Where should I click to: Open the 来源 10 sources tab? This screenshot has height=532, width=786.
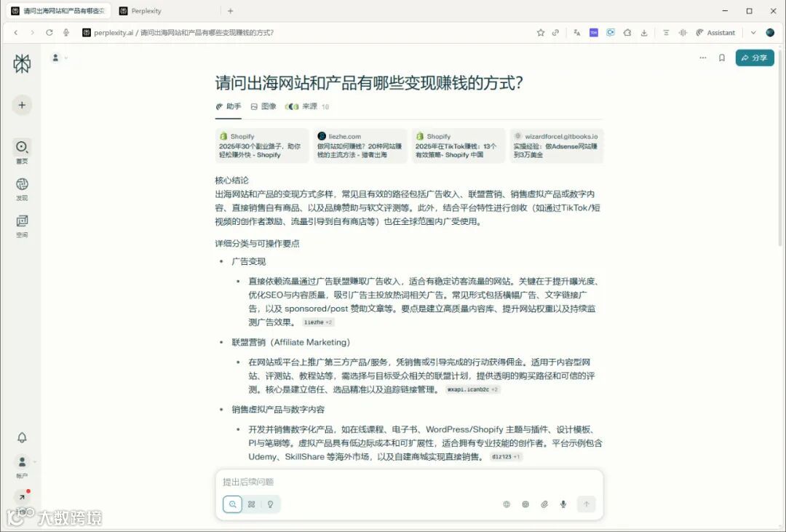click(x=307, y=106)
